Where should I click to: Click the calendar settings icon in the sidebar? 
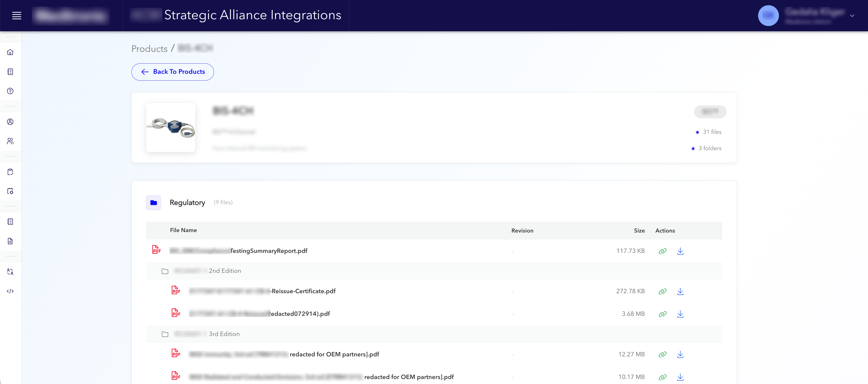[x=10, y=191]
